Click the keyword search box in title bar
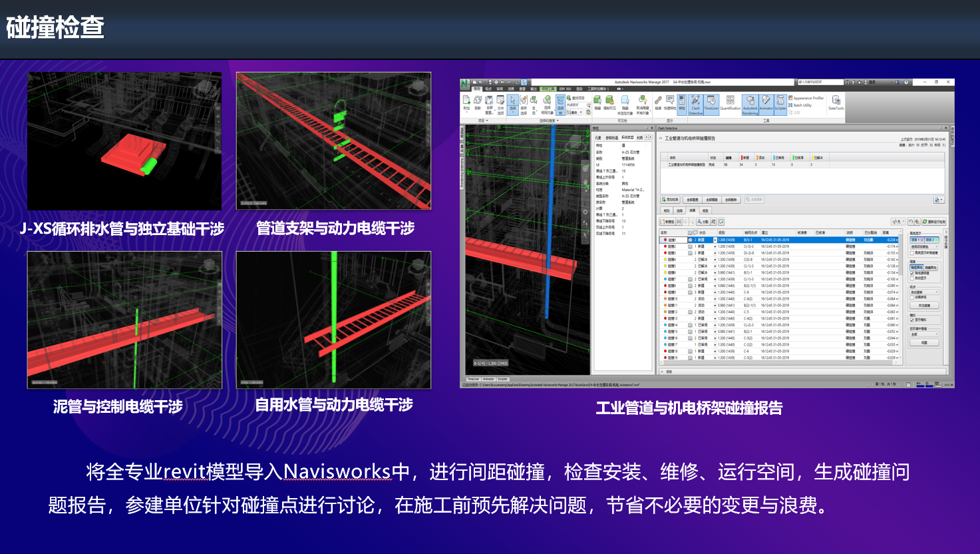This screenshot has height=554, width=980. click(x=820, y=82)
